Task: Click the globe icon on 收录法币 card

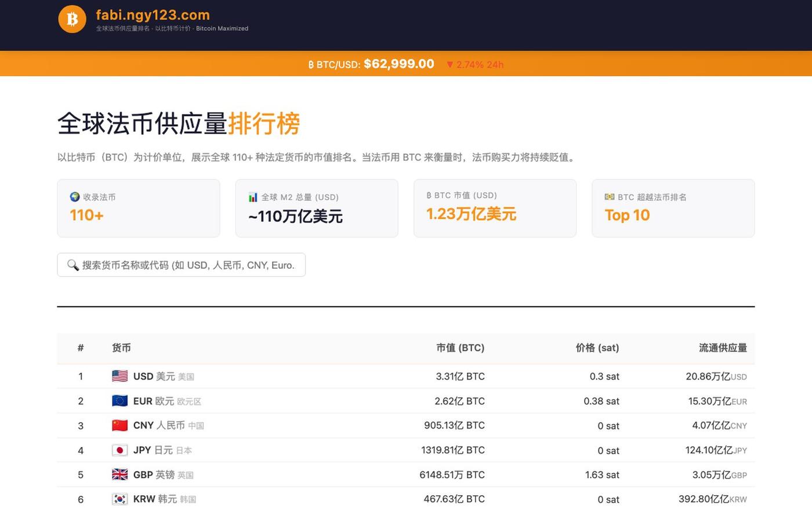Action: pos(75,197)
